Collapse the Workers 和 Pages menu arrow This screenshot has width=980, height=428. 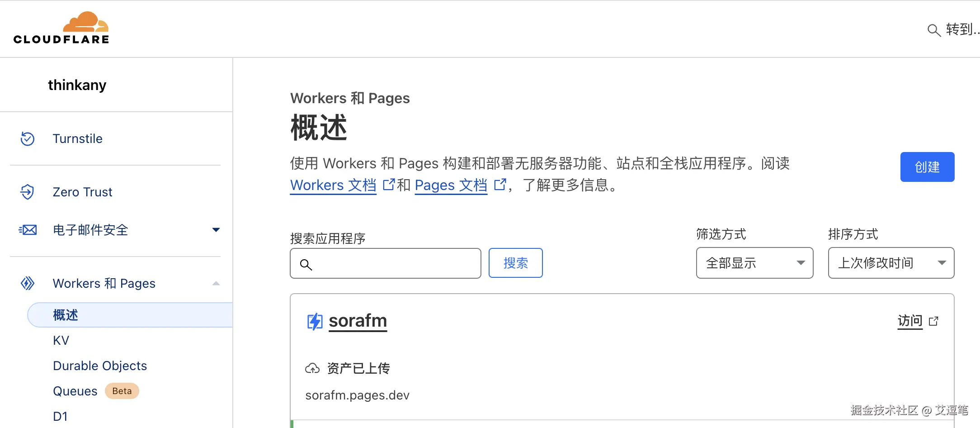[216, 283]
